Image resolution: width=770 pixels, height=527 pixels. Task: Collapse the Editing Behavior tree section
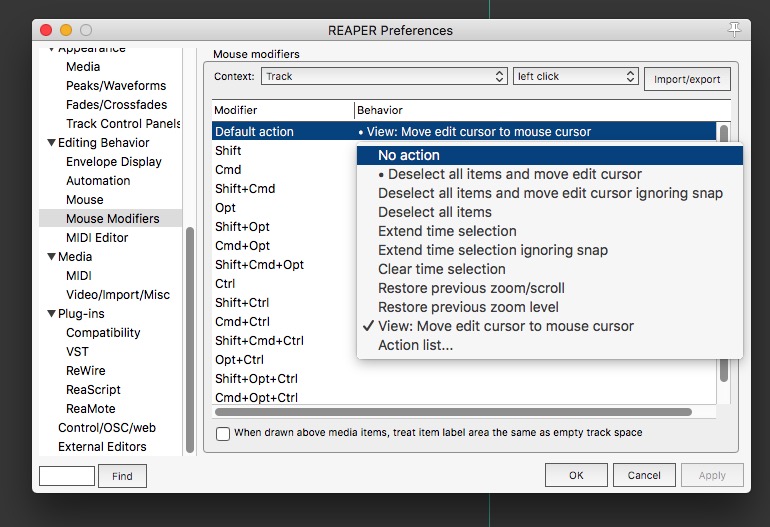51,143
